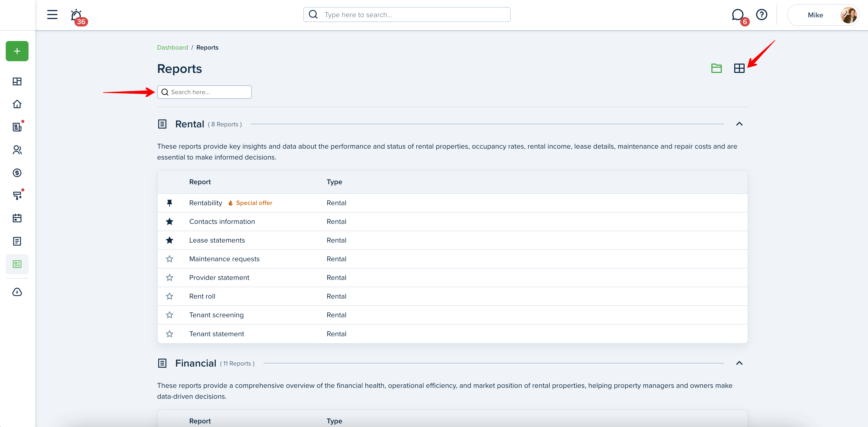Open the Rentability report
This screenshot has width=868, height=427.
[x=206, y=203]
